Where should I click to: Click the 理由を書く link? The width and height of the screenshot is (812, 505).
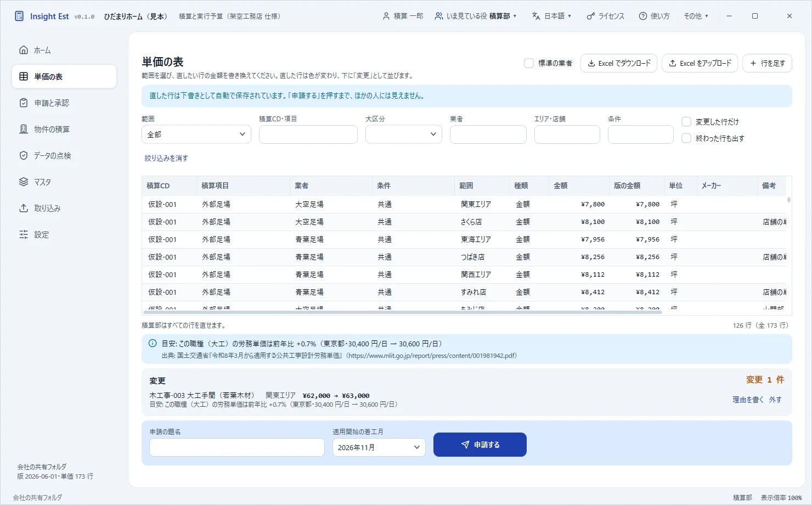748,400
